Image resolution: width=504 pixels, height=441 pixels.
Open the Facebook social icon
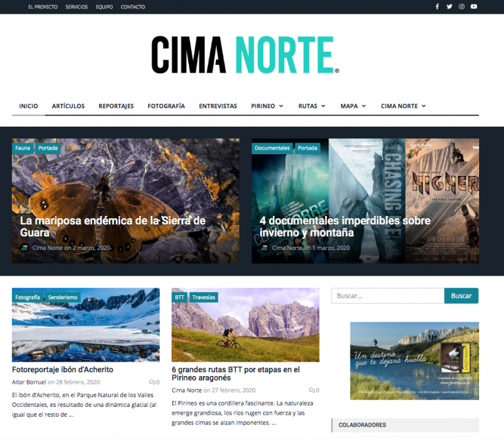(x=437, y=7)
